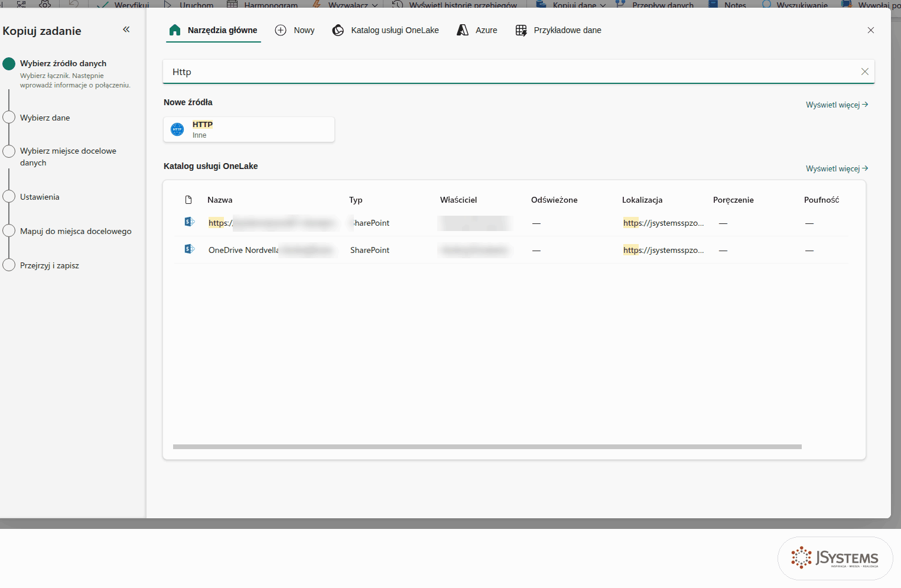
Task: Click SharePoint icon in OneDrive Nordvella row
Action: pos(190,249)
